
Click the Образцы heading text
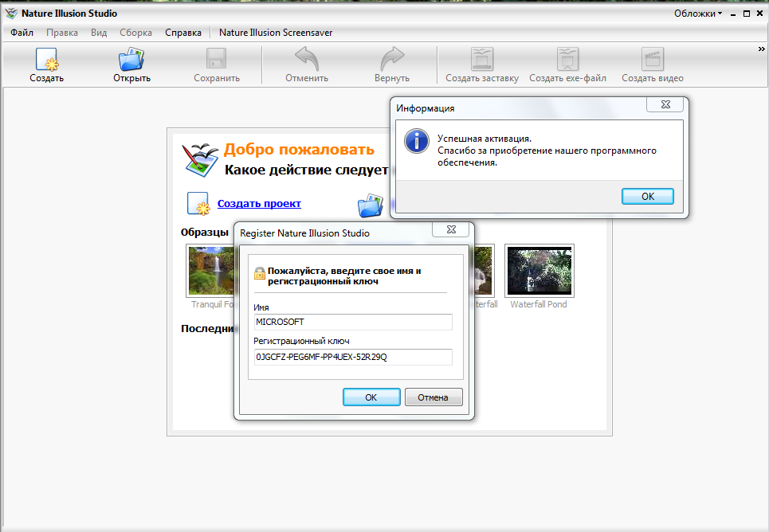point(205,232)
